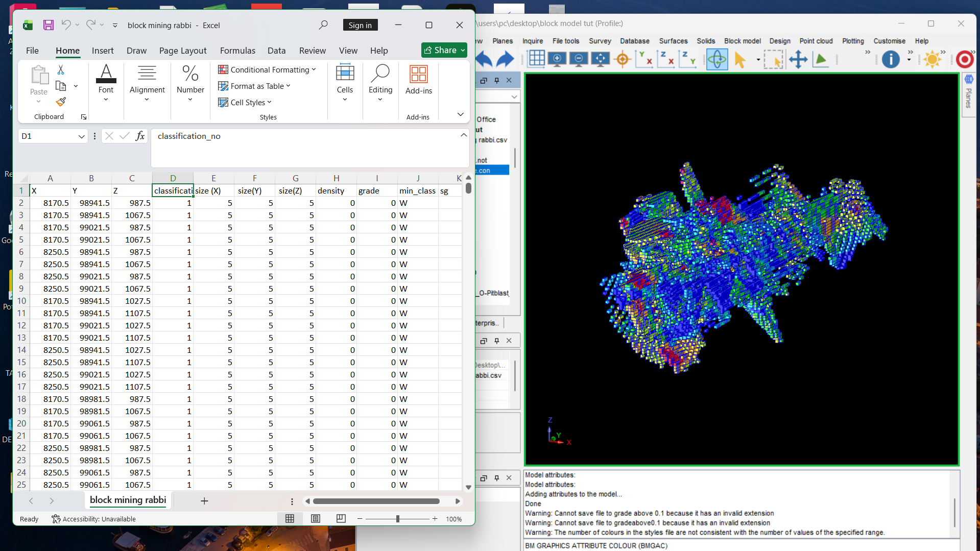
Task: Open the Excel search magnifier
Action: click(323, 25)
